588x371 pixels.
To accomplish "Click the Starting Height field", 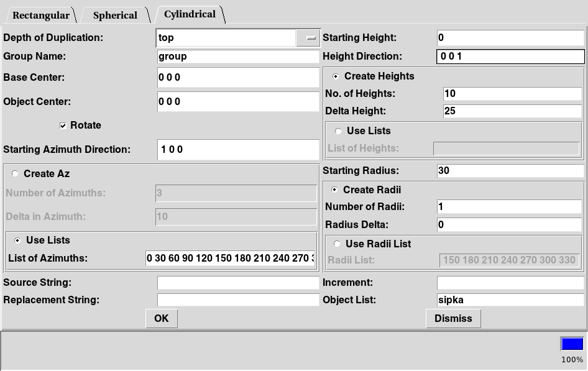I will coord(511,38).
